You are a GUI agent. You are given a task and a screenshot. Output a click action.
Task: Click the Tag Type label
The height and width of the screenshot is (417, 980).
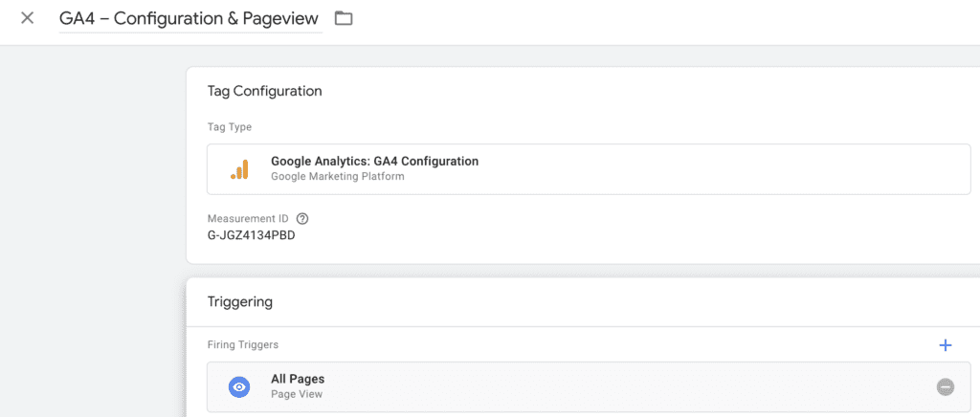click(230, 127)
